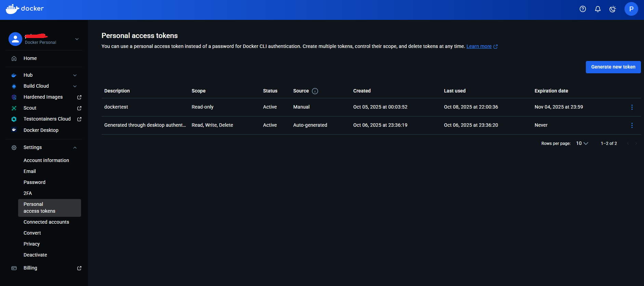Go to Account information settings
644x286 pixels.
point(46,160)
